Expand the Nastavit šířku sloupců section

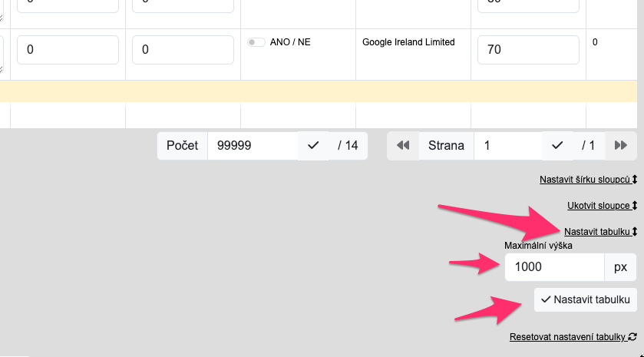pos(584,180)
